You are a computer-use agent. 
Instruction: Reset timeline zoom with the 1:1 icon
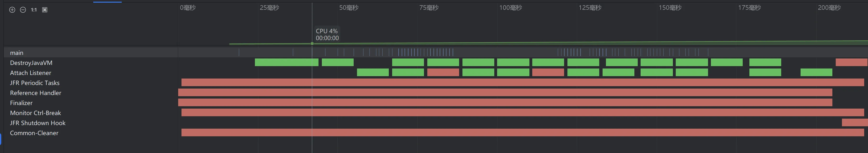tap(34, 10)
